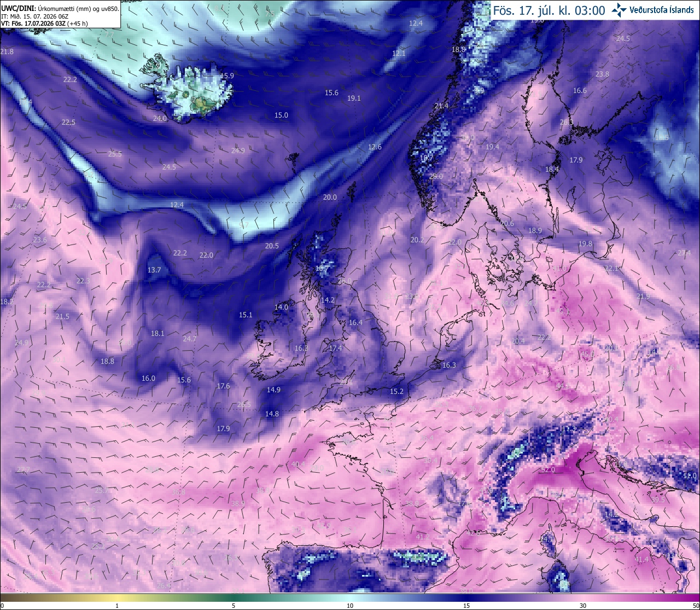Click the legend tick label 10

click(x=350, y=606)
